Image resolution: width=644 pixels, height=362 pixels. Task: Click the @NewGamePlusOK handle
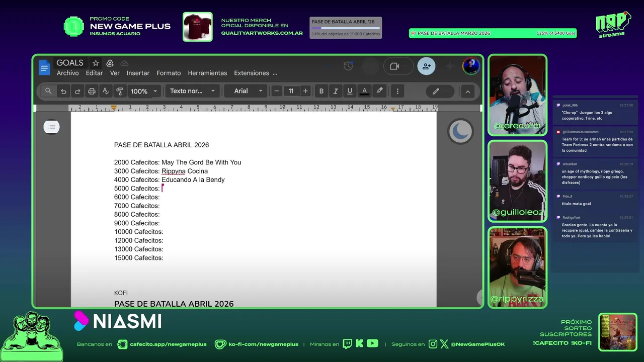click(x=477, y=344)
